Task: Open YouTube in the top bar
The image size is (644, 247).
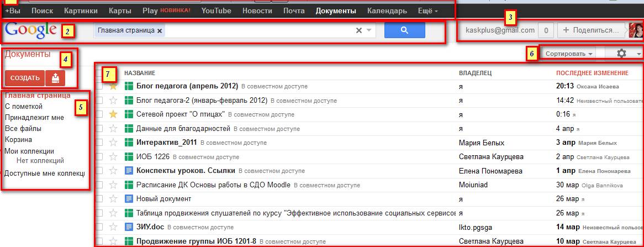Action: click(x=217, y=11)
